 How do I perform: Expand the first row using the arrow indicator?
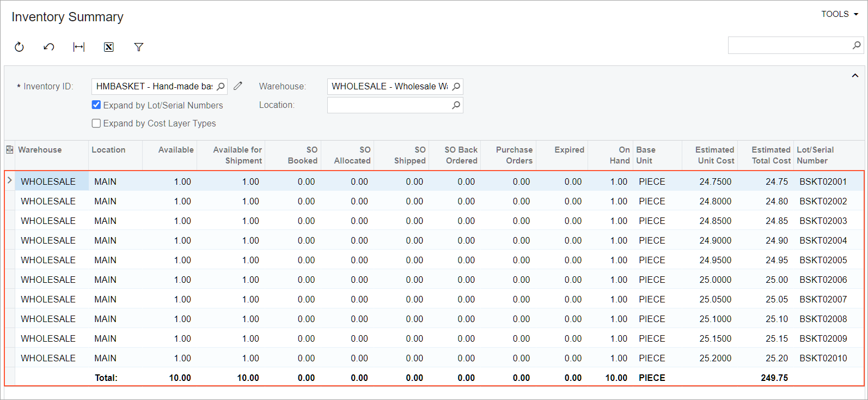pos(10,180)
